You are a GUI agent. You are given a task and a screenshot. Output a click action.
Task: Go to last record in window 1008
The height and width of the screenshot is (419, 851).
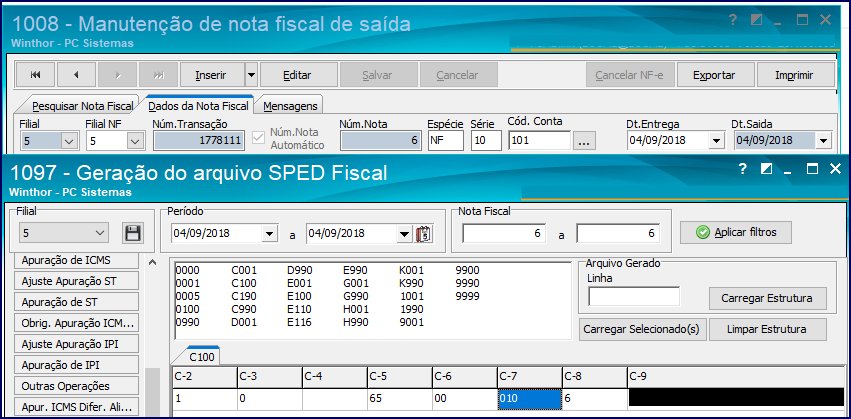point(158,75)
